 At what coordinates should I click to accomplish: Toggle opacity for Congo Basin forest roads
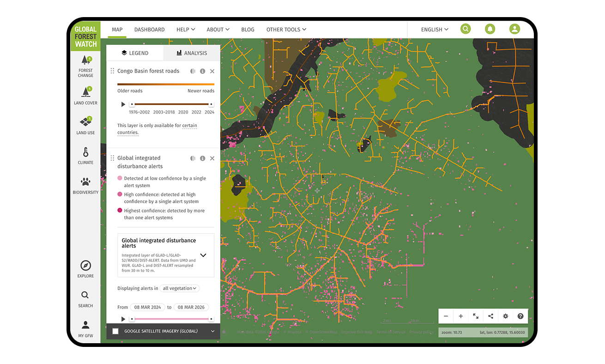[x=193, y=71]
